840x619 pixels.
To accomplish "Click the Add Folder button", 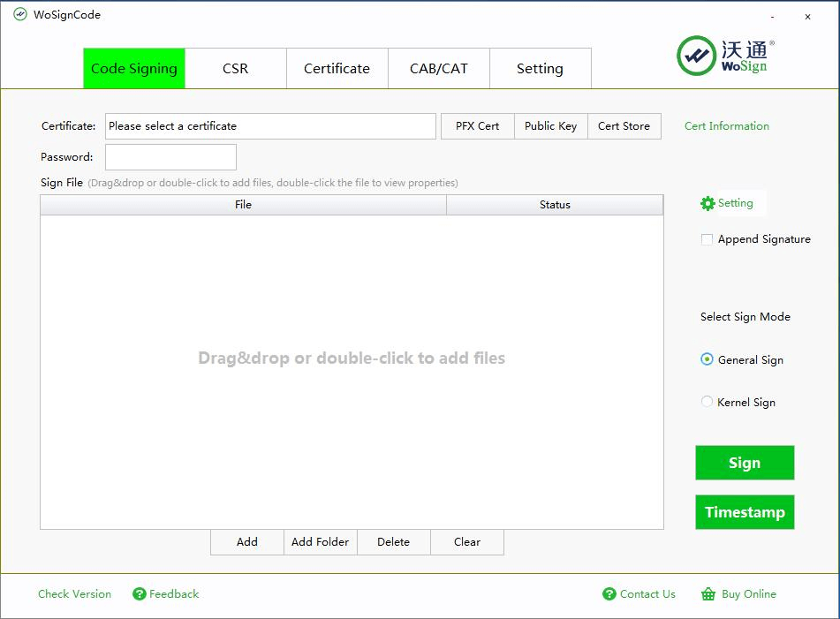I will tap(321, 542).
